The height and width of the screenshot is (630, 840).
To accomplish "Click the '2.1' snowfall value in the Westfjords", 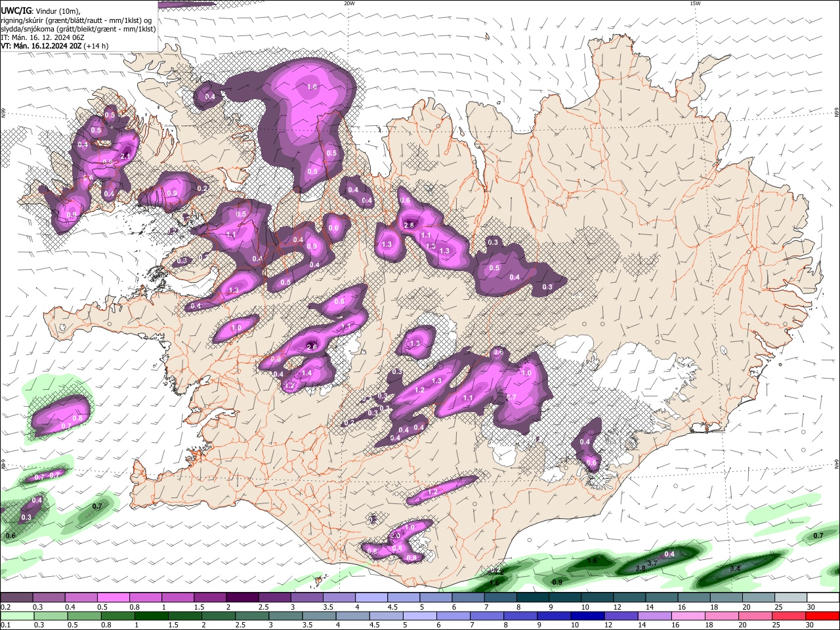I will [x=126, y=156].
